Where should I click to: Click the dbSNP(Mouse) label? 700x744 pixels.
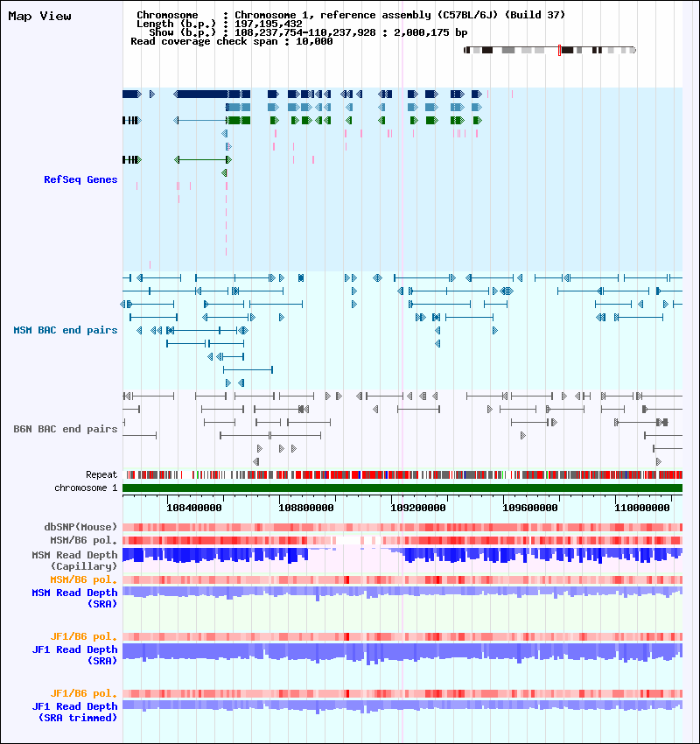point(80,527)
